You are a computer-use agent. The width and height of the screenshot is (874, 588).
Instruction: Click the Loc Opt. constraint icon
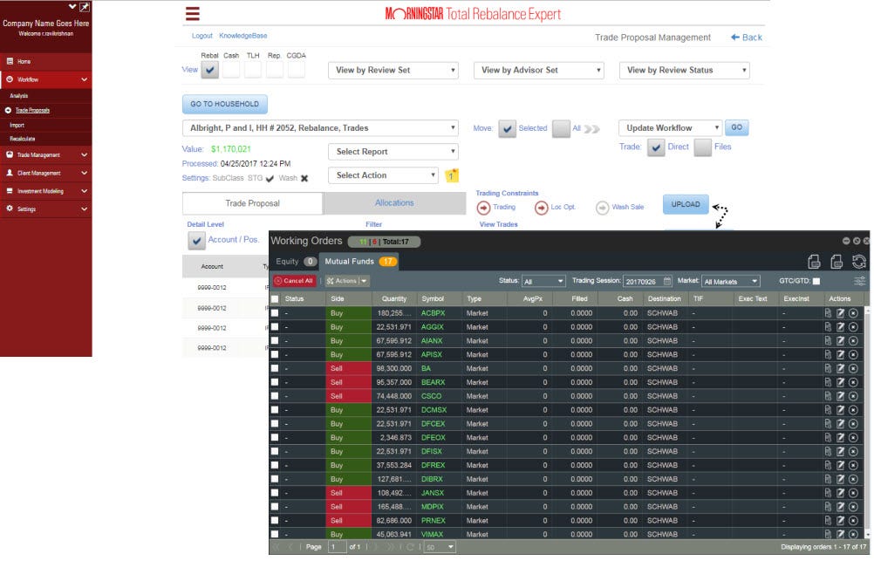coord(541,208)
